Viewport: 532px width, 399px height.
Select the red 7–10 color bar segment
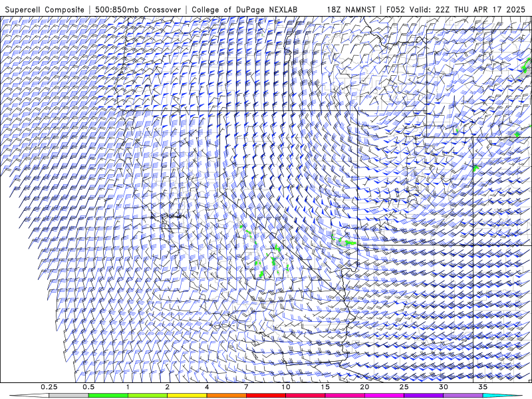coord(266,396)
